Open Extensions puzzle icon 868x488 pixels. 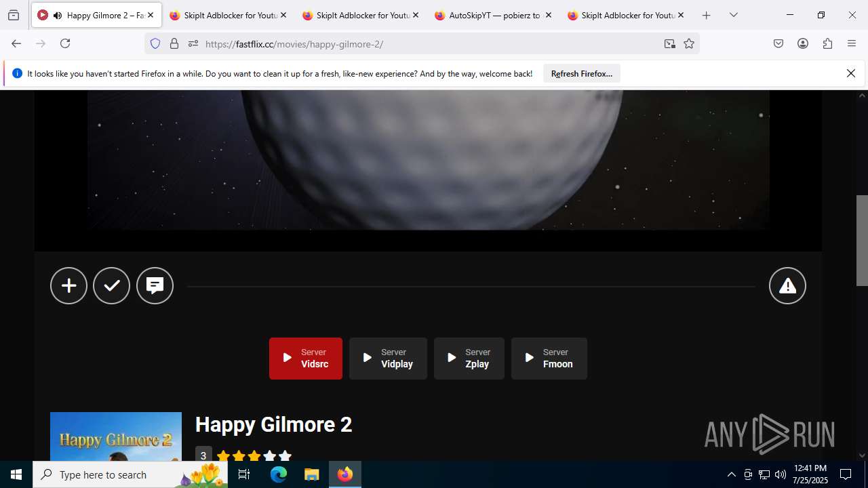point(827,43)
